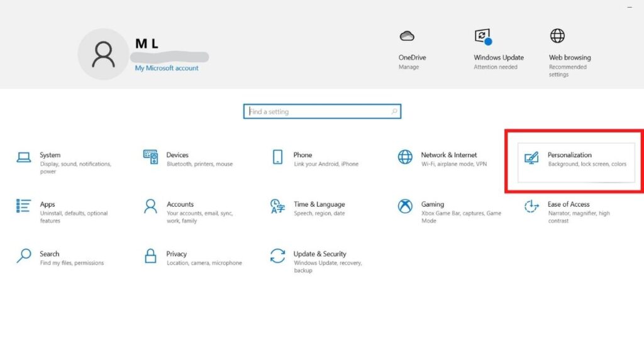The height and width of the screenshot is (338, 644).
Task: Select the Gaming label
Action: 433,204
